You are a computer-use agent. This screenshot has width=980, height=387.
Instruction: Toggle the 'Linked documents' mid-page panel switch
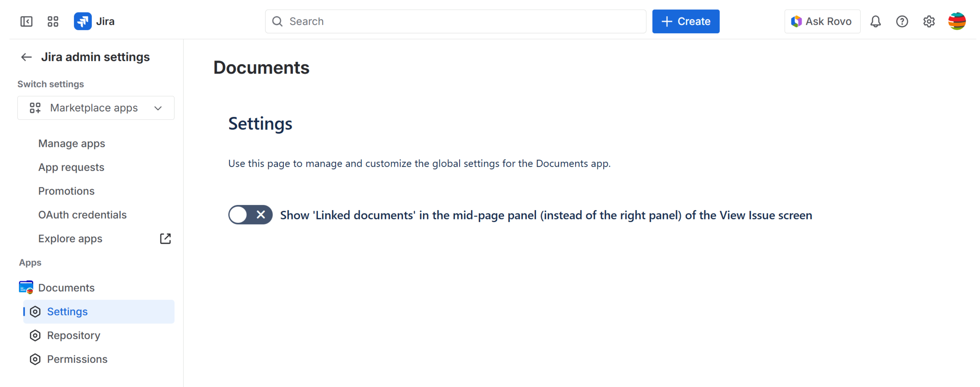[x=250, y=215]
